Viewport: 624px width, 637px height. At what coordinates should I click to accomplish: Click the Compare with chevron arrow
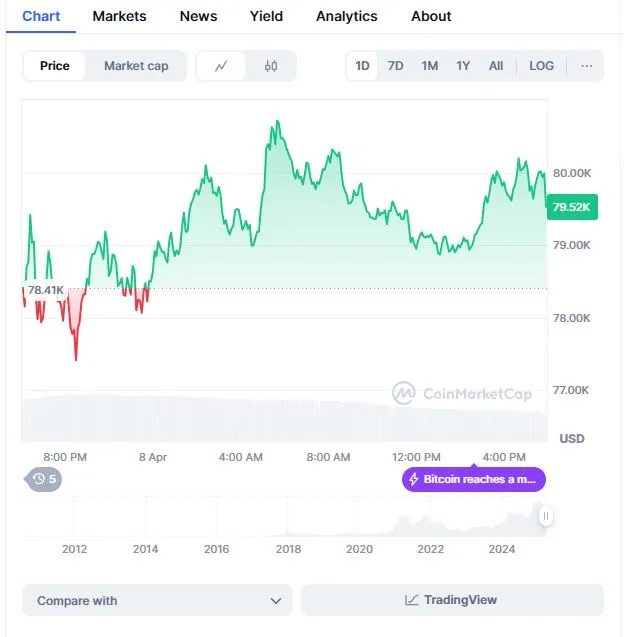click(276, 601)
